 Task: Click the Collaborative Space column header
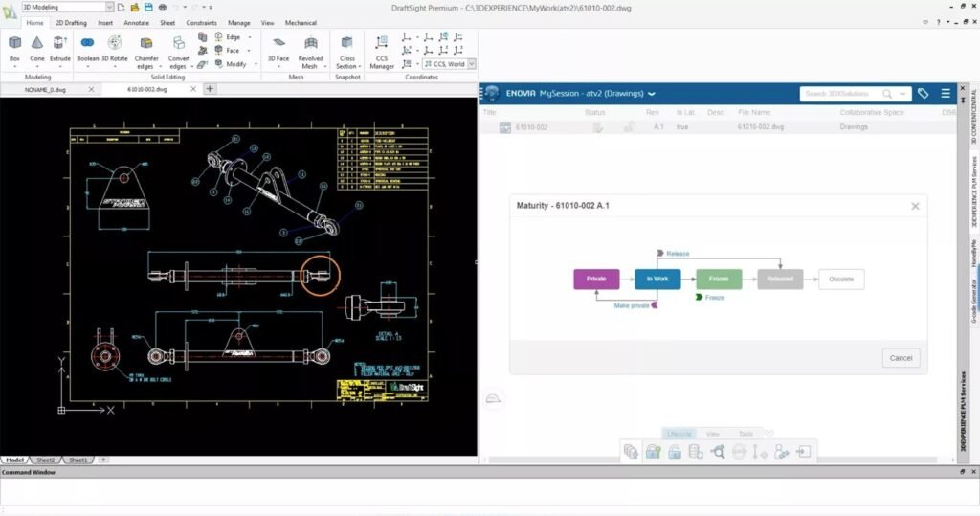click(872, 113)
